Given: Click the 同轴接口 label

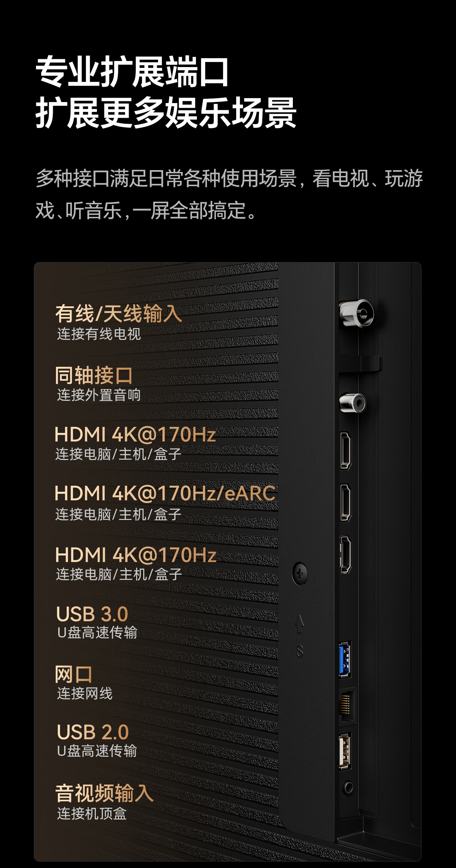Looking at the screenshot, I should [94, 376].
